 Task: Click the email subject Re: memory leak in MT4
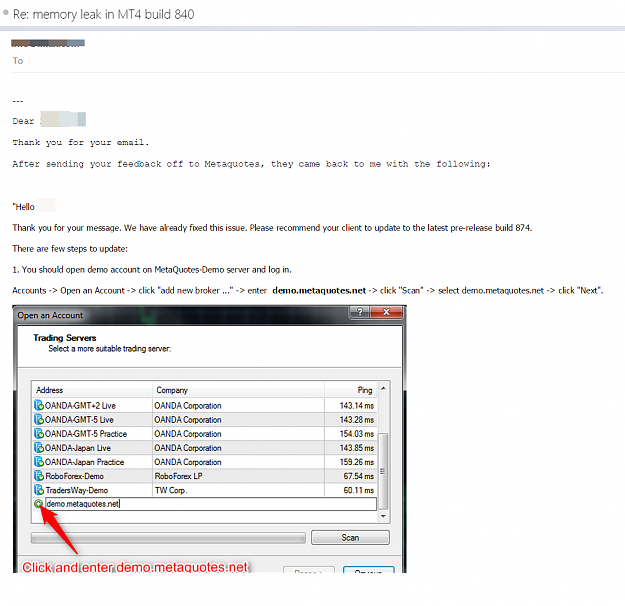coord(104,14)
